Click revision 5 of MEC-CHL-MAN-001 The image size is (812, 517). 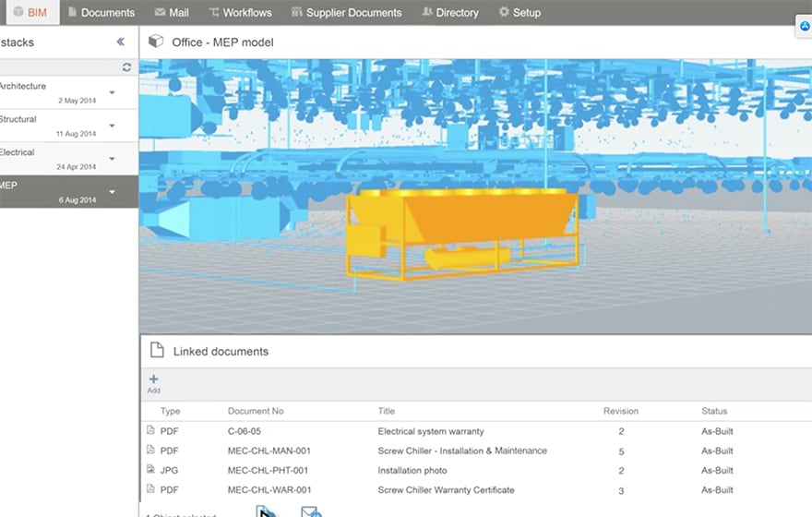point(621,451)
